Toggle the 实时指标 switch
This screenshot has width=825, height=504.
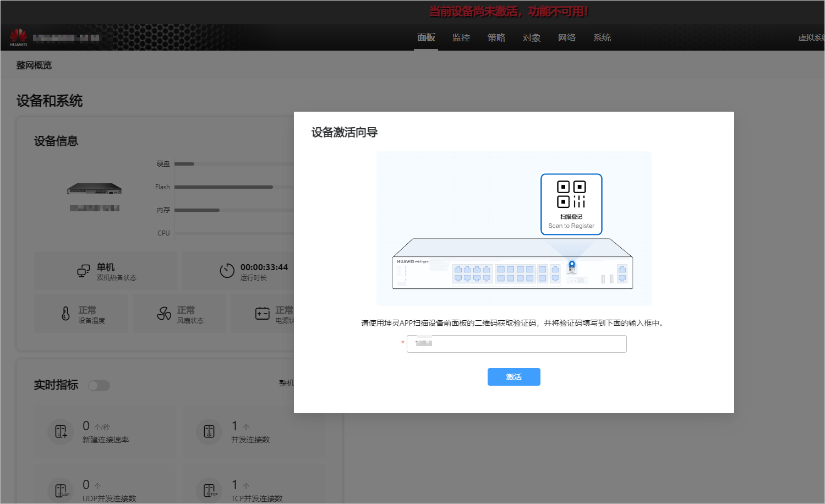click(x=99, y=386)
